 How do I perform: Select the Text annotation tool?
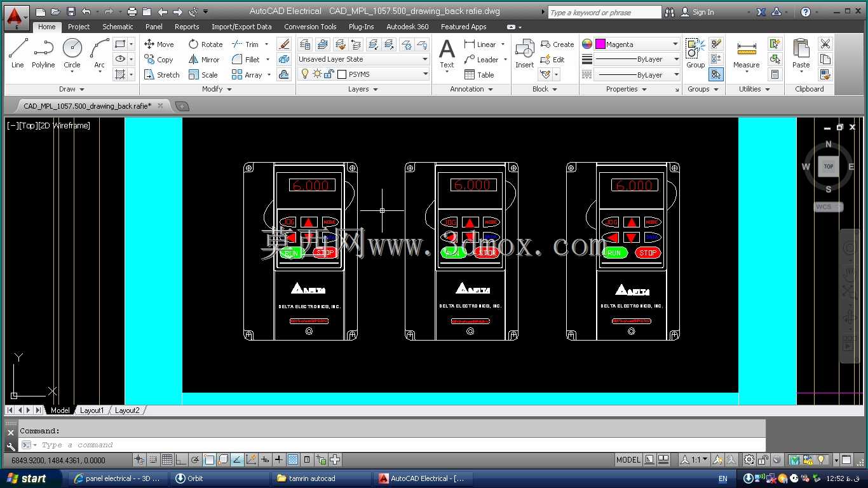pyautogui.click(x=447, y=54)
